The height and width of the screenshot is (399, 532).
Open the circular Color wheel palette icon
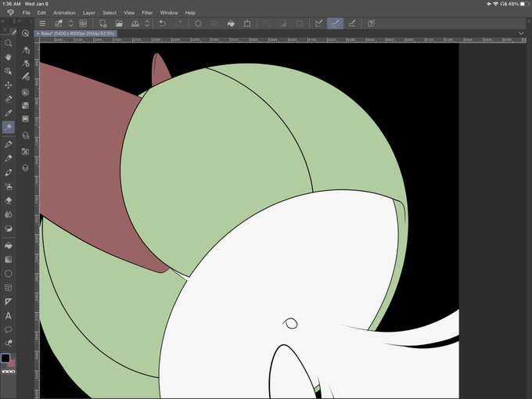[25, 92]
